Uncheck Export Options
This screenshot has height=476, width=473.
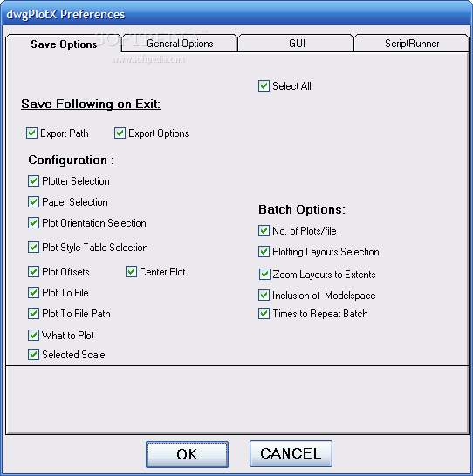coord(120,133)
